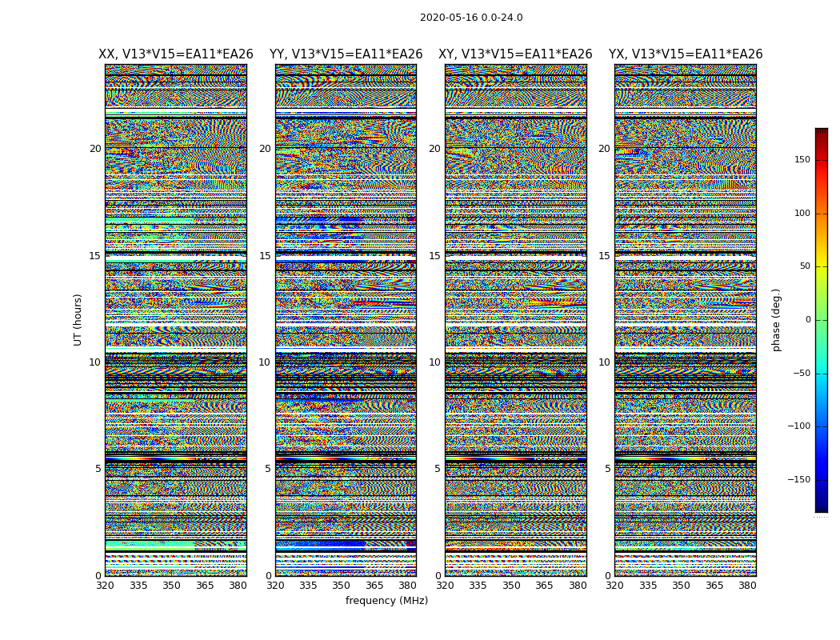Click XX plot y-axis tick 10
Screen dimensions: 840x640
pyautogui.click(x=95, y=362)
